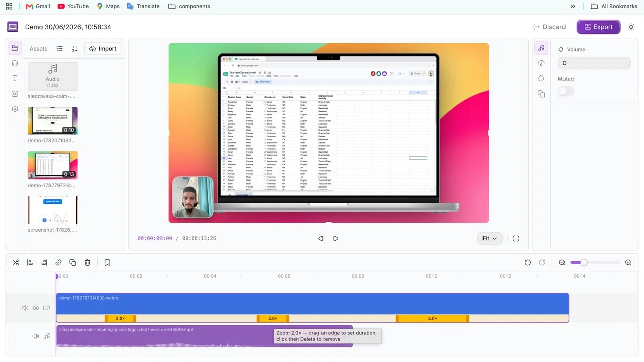Open the browser apps grid icon
The height and width of the screenshot is (362, 644).
coord(9,6)
